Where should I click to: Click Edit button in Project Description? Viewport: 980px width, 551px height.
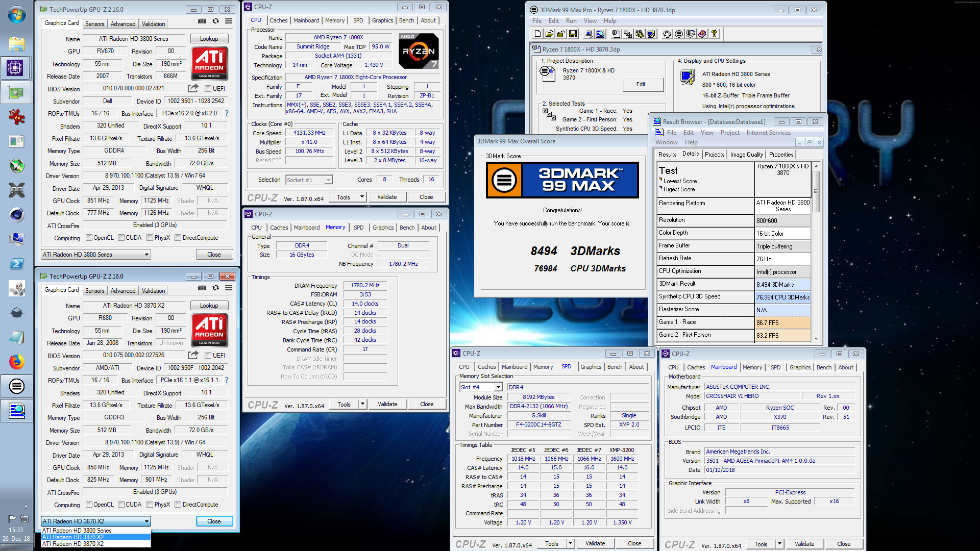pos(643,85)
